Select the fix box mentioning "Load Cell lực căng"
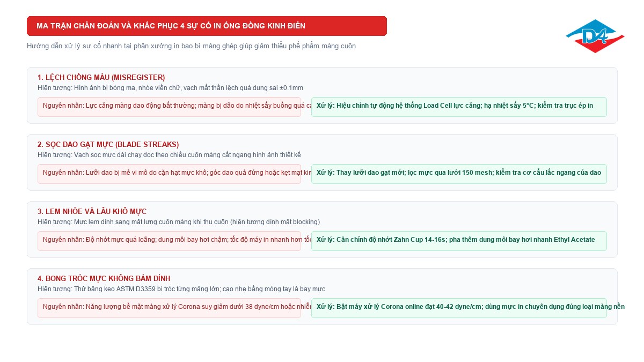644x362 pixels. point(459,107)
